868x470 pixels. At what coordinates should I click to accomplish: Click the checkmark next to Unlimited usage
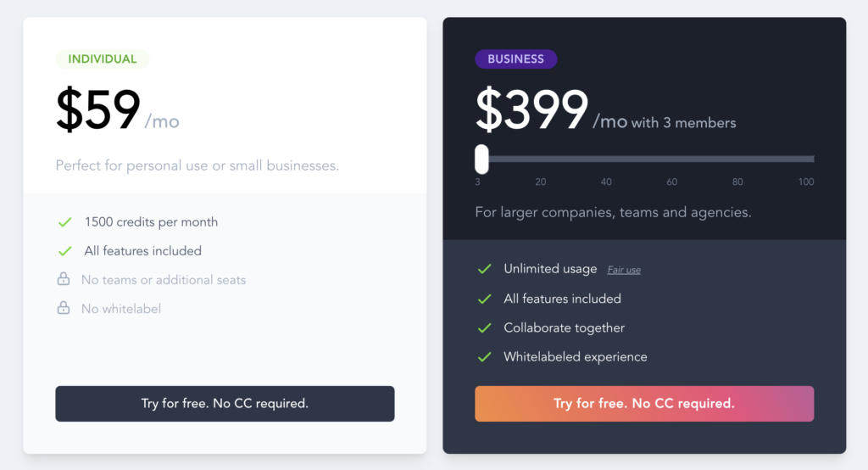[x=484, y=269]
